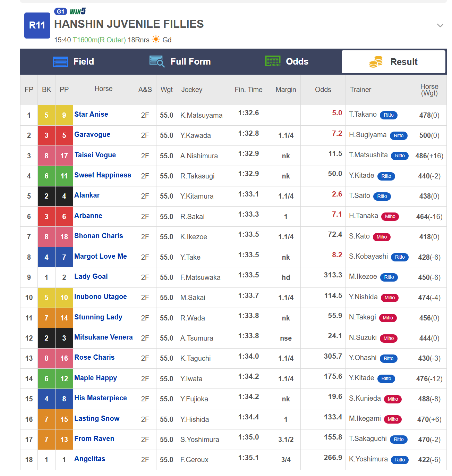Open the Mitsukane Venera link
Viewport: 452px width, 476px height.
(103, 337)
